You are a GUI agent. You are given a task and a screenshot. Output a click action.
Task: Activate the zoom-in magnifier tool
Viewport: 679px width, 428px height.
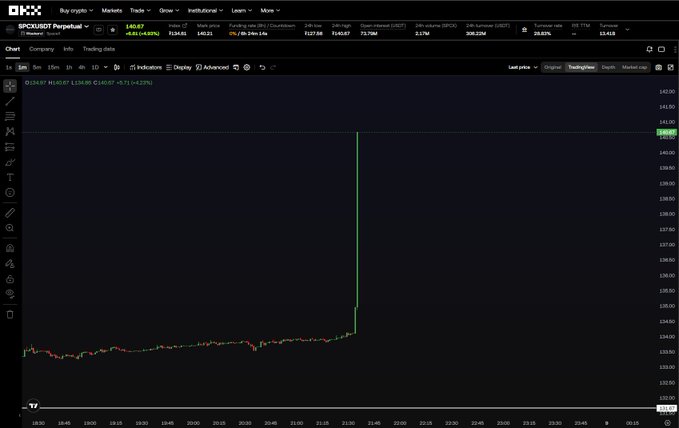[10, 228]
